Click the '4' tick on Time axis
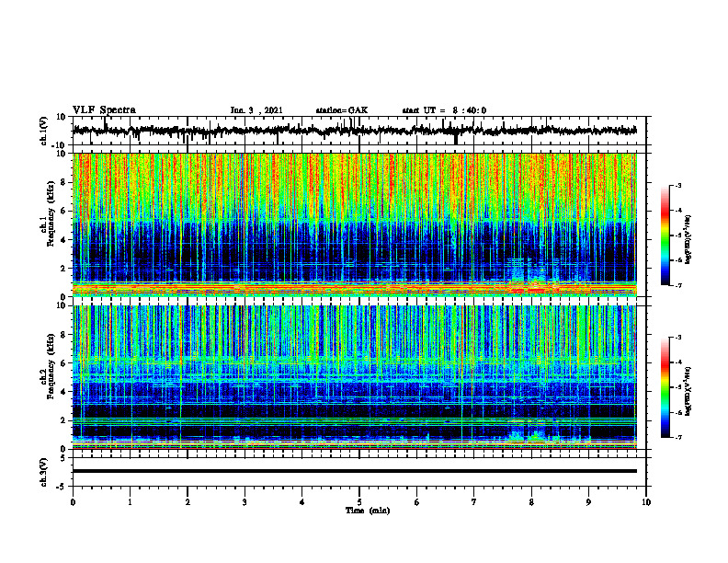This screenshot has width=728, height=563. tap(302, 502)
